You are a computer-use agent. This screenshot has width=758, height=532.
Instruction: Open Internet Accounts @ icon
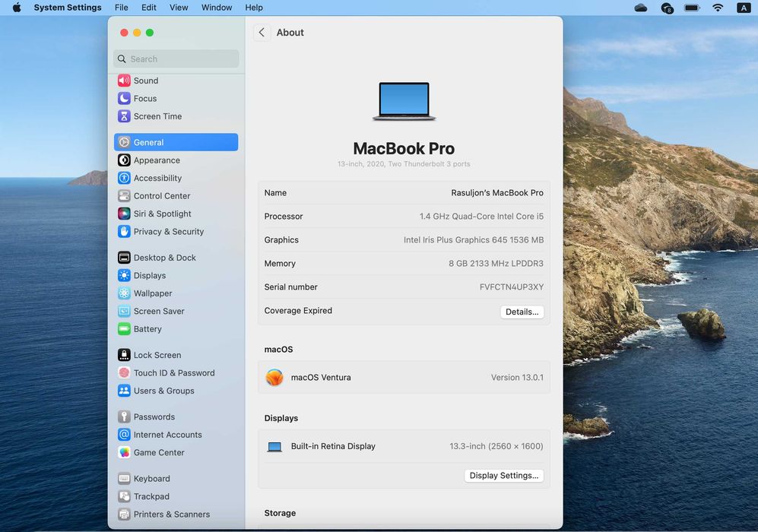[124, 435]
